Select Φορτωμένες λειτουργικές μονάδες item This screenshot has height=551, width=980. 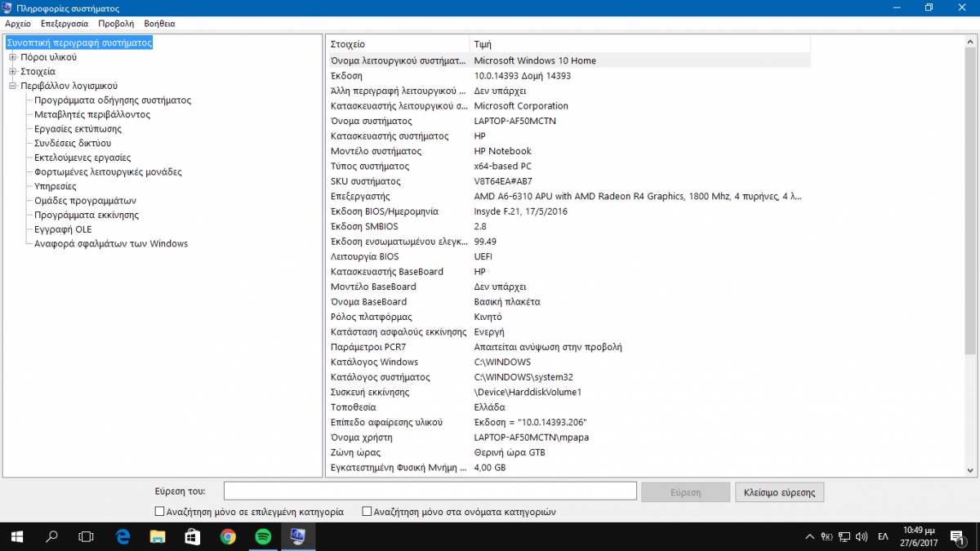108,172
